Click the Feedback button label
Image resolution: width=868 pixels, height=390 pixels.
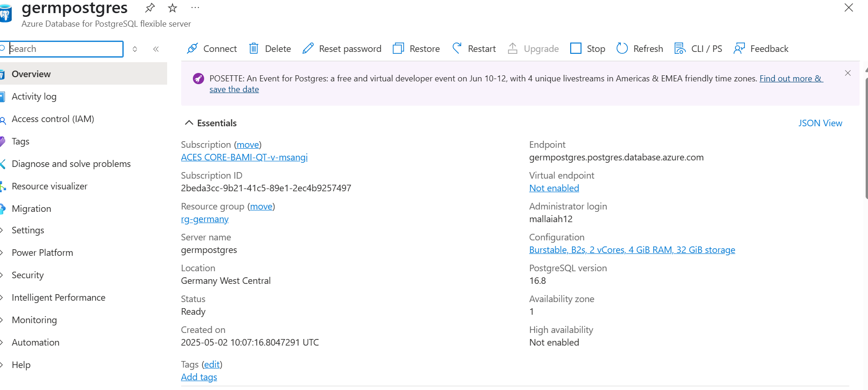click(x=769, y=49)
